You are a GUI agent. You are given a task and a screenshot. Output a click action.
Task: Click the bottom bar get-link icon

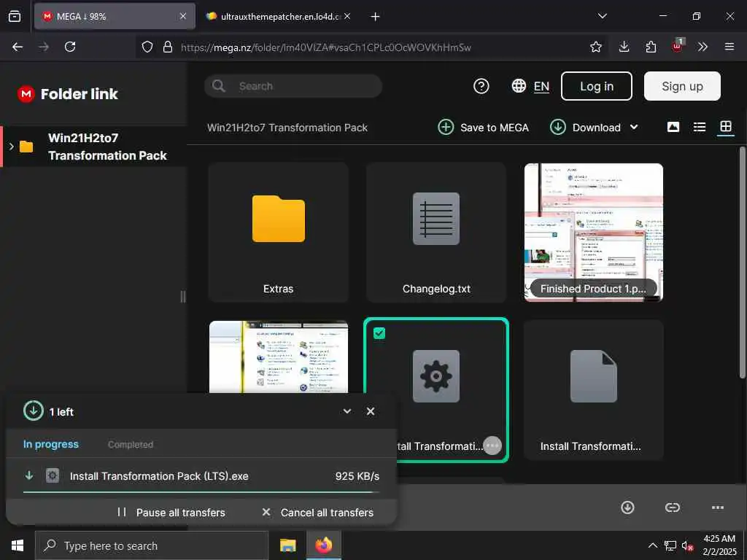click(672, 507)
